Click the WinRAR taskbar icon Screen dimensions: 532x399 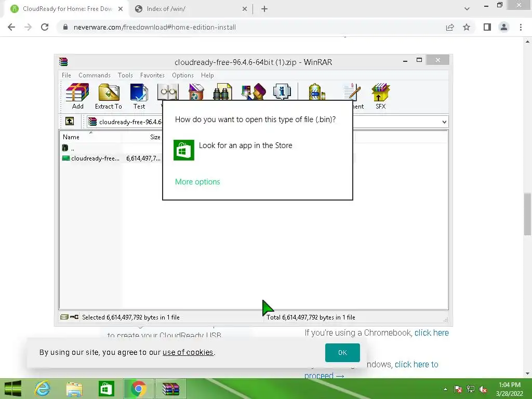(x=170, y=389)
